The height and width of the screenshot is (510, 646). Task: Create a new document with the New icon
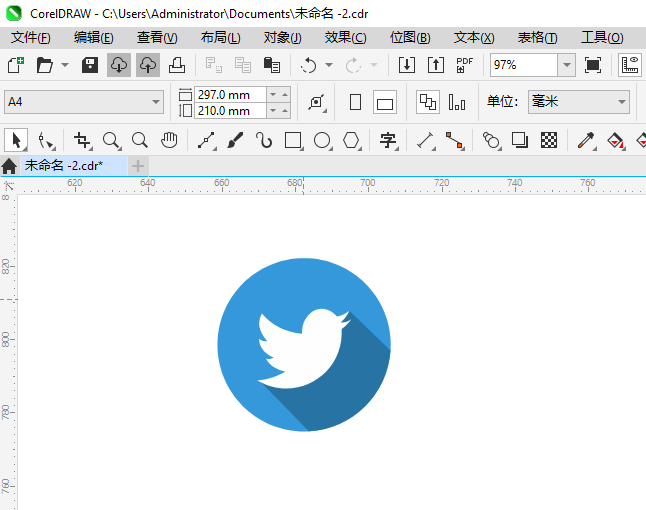coord(16,65)
